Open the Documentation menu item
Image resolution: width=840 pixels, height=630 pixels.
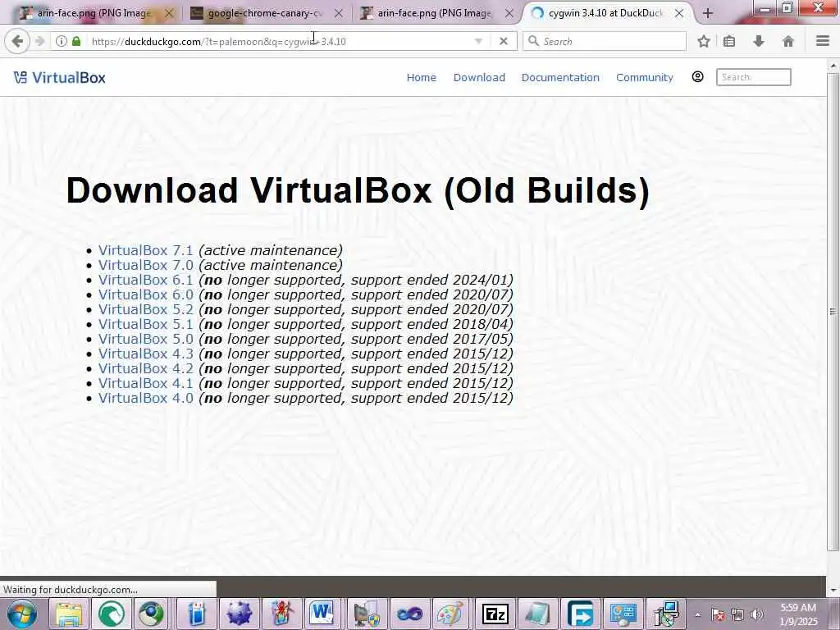560,78
